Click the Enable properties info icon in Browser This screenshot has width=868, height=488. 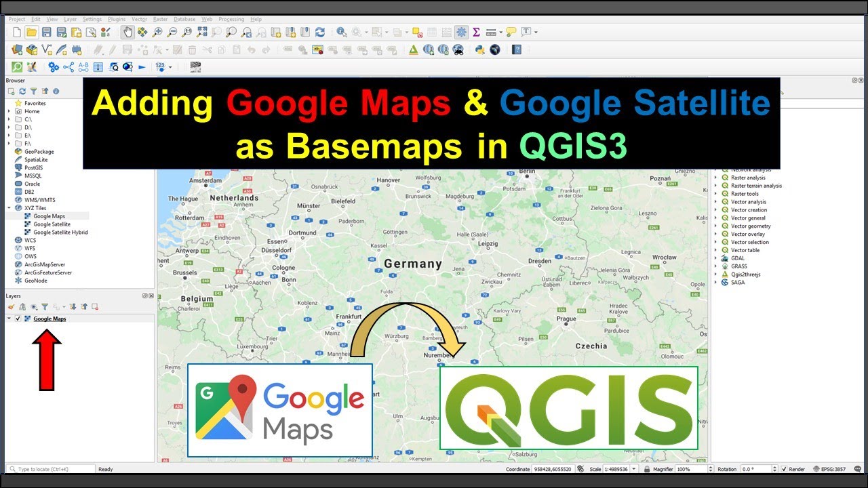(56, 91)
